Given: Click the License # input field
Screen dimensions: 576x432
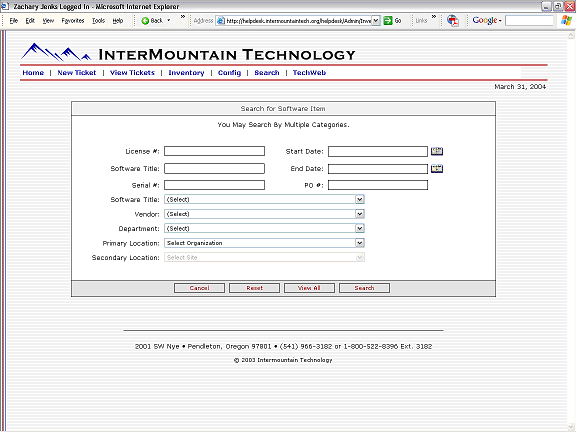Looking at the screenshot, I should pyautogui.click(x=215, y=151).
